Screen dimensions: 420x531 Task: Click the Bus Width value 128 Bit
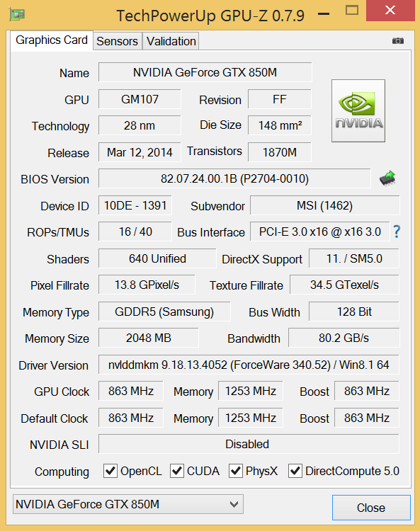point(354,312)
